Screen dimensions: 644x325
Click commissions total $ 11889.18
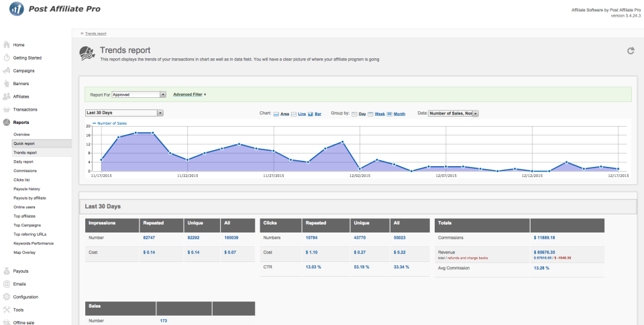tap(544, 238)
